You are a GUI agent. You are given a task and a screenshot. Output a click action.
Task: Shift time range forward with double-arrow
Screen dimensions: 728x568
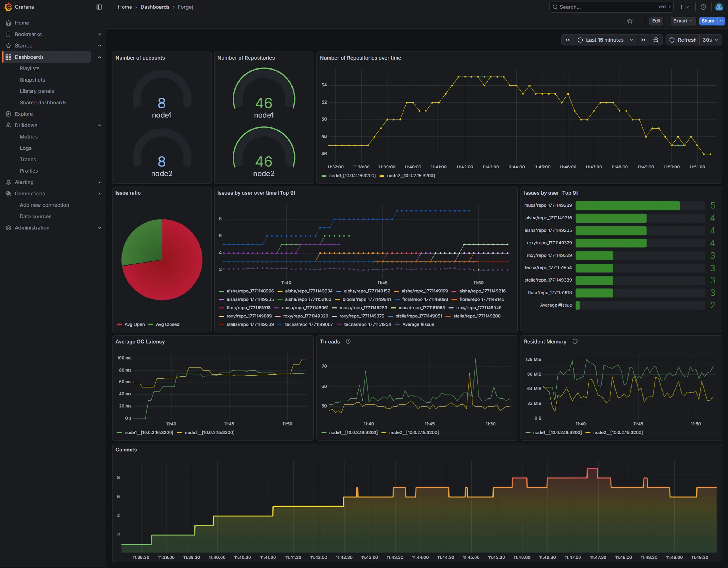click(643, 40)
